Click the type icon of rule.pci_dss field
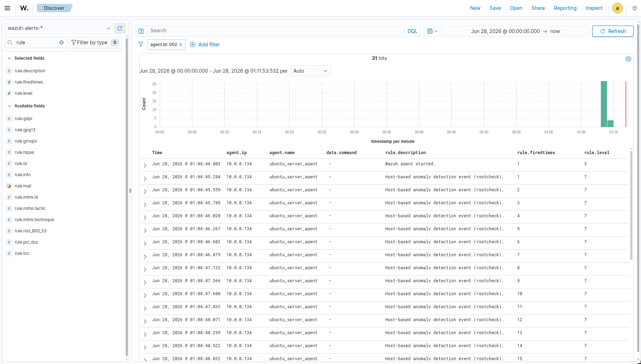This screenshot has height=364, width=641. tap(9, 242)
